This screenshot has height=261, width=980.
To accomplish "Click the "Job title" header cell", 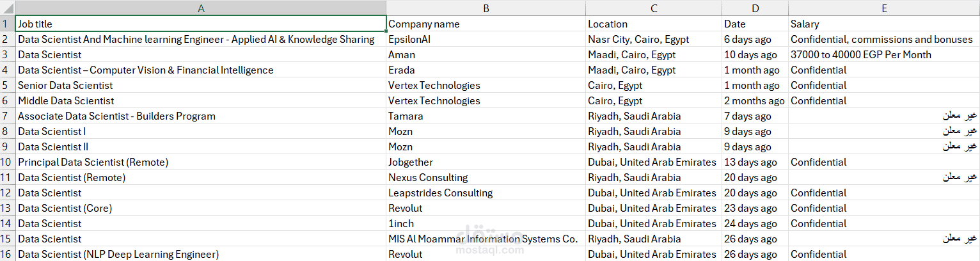I will (x=201, y=24).
